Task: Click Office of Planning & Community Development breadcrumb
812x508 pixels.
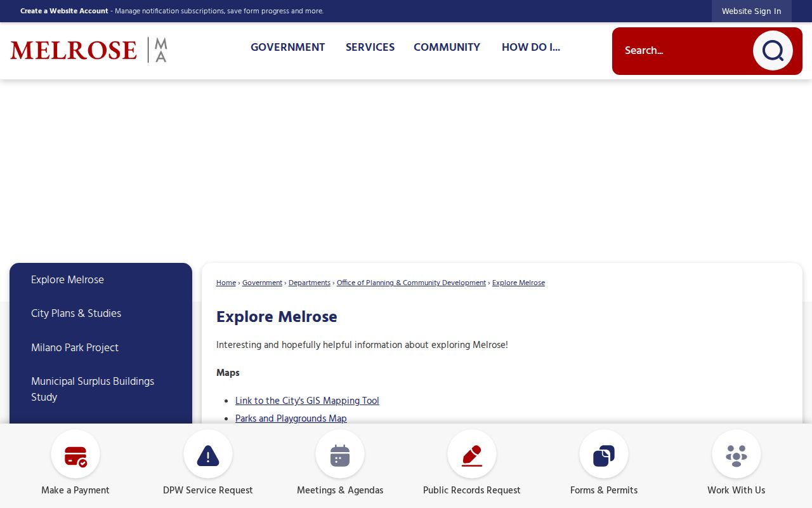Action: (411, 283)
